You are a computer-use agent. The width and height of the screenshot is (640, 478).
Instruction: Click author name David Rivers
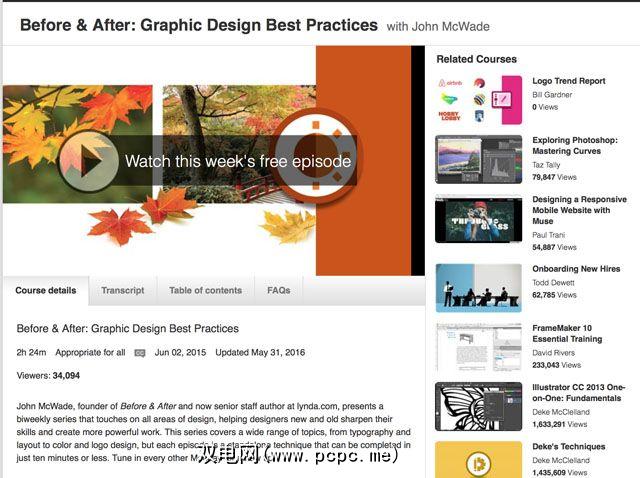click(x=553, y=353)
